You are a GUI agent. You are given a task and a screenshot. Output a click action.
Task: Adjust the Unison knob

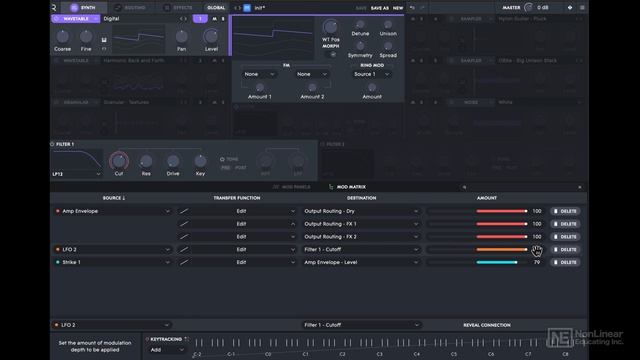388,25
